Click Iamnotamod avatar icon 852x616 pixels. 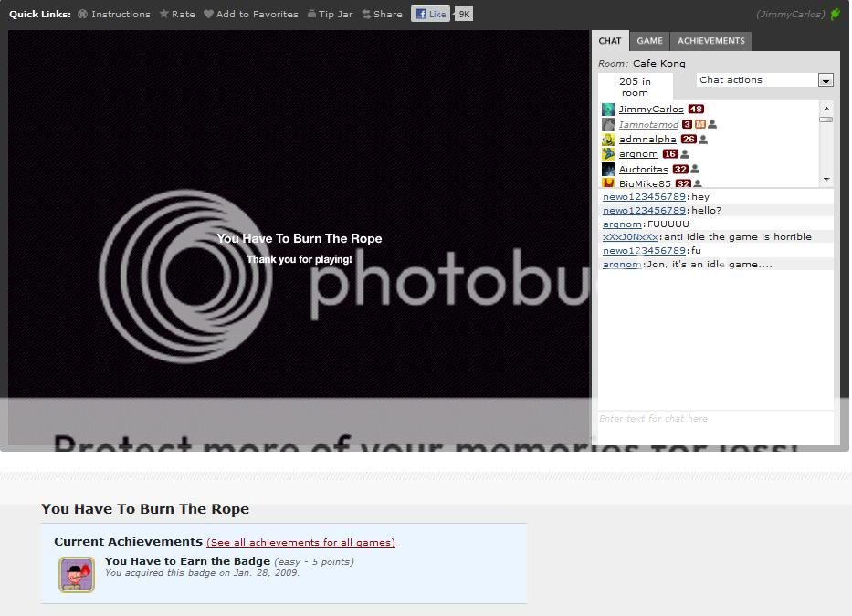coord(608,124)
